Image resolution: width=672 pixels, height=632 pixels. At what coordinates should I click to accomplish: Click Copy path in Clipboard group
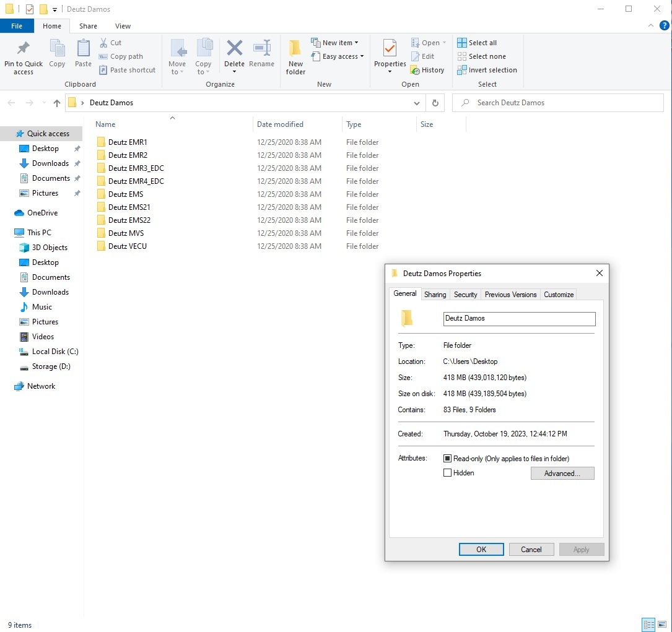(121, 56)
